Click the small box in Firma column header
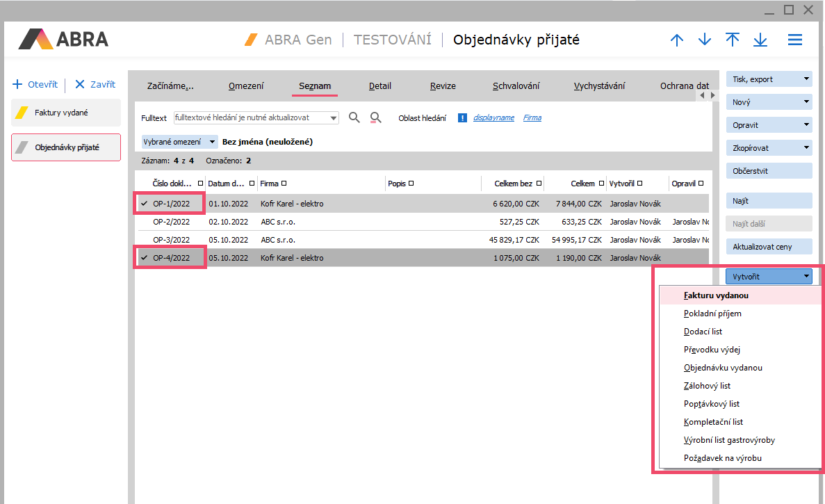 point(284,184)
